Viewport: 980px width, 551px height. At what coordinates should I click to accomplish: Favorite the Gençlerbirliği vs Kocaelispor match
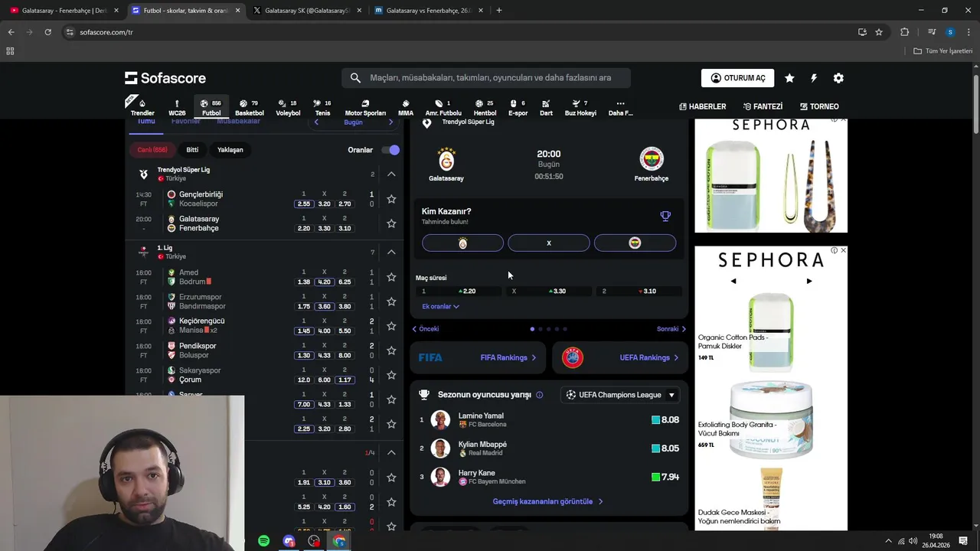pos(391,199)
